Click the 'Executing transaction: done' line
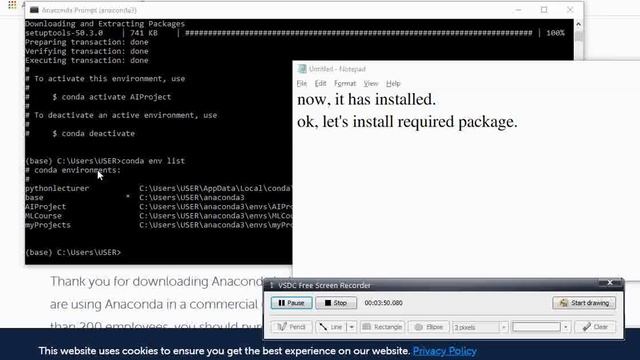This screenshot has height=360, width=640. [87, 60]
